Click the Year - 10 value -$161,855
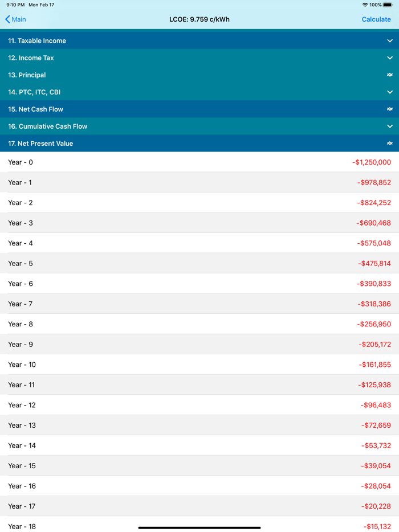This screenshot has width=399, height=532. 375,365
